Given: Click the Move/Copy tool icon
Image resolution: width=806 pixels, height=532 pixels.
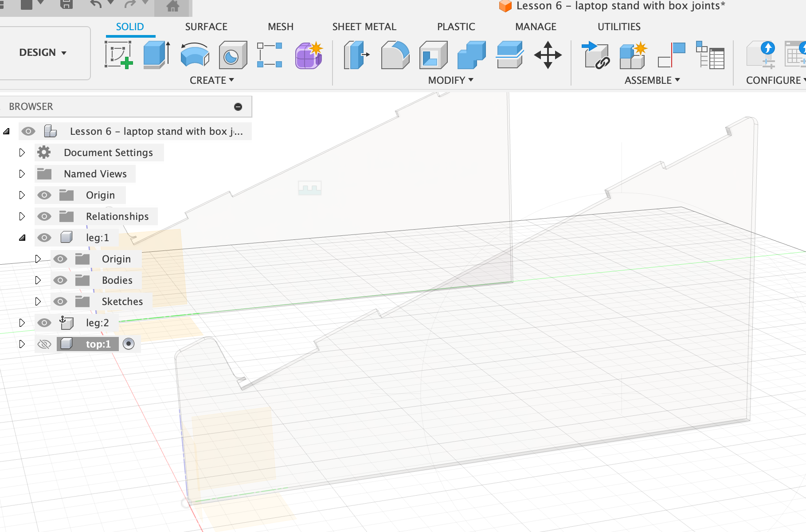Looking at the screenshot, I should pos(548,55).
